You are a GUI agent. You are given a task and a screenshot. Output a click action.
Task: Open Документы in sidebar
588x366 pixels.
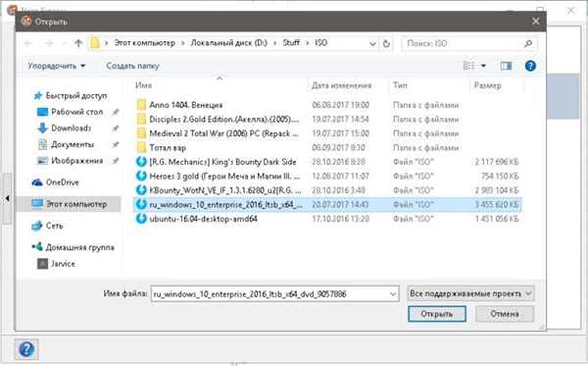click(73, 144)
